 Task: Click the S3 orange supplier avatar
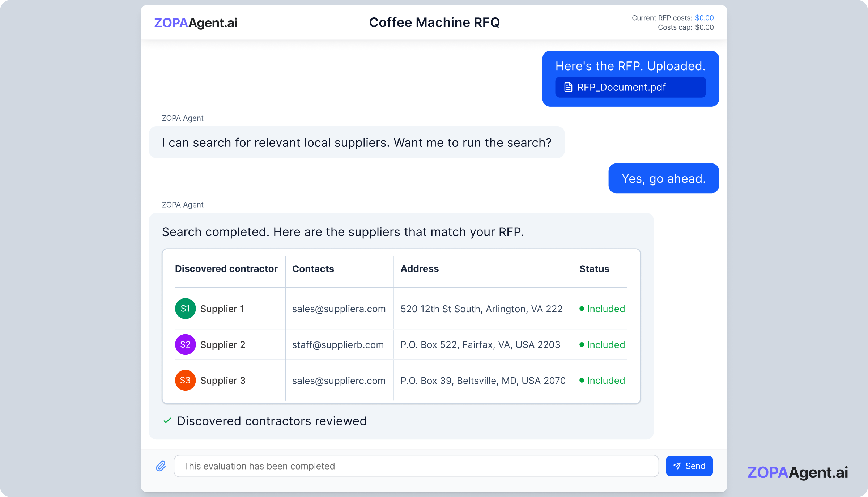point(185,380)
